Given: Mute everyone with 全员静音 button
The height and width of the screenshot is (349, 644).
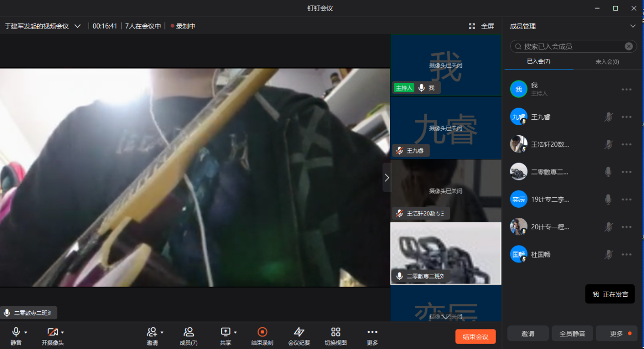Looking at the screenshot, I should pos(572,333).
